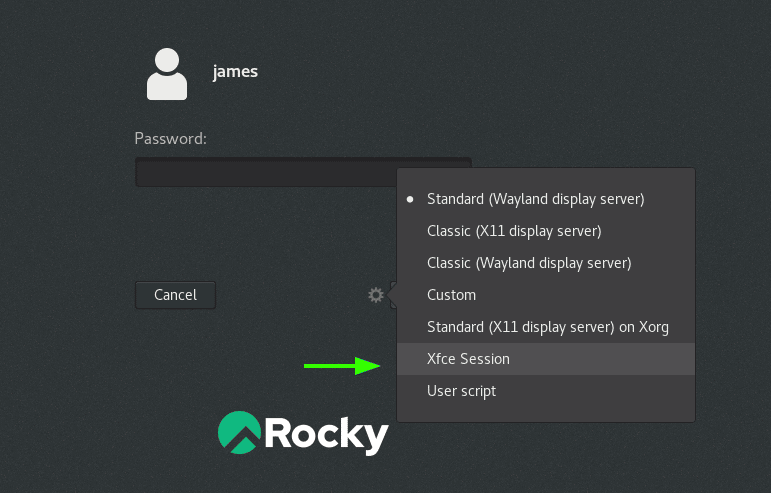This screenshot has height=493, width=771.
Task: Click the james username text
Action: [235, 72]
